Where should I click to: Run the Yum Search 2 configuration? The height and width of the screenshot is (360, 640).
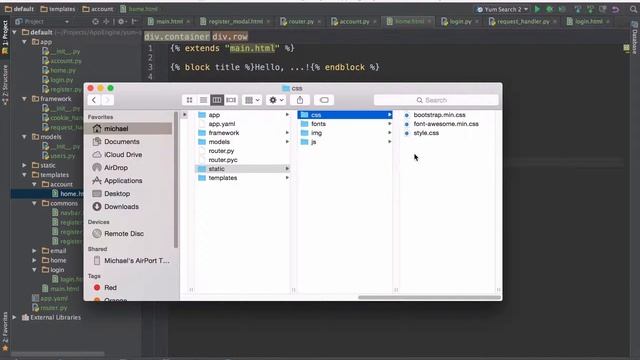tap(538, 9)
